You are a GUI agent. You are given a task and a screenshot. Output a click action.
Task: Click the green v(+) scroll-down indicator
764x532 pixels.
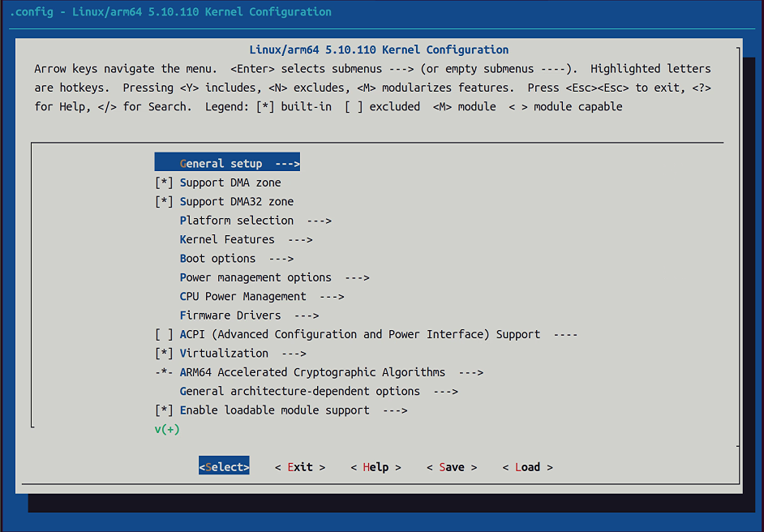pyautogui.click(x=167, y=429)
